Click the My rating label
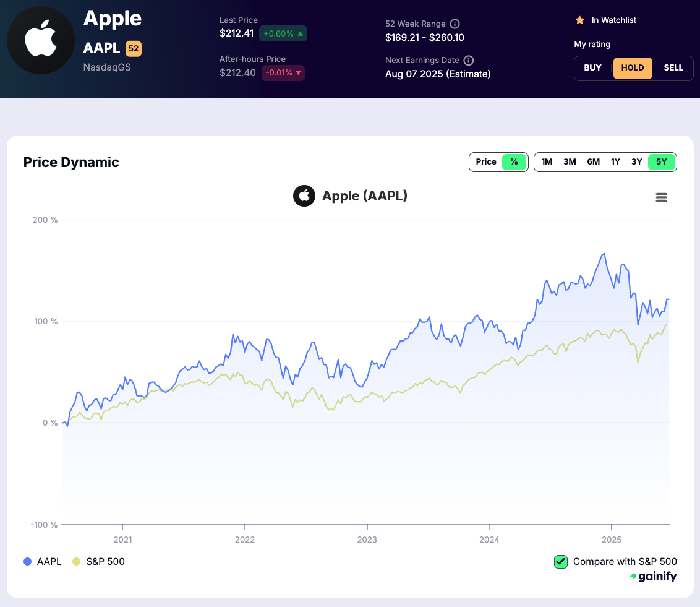The image size is (700, 607). (x=592, y=44)
